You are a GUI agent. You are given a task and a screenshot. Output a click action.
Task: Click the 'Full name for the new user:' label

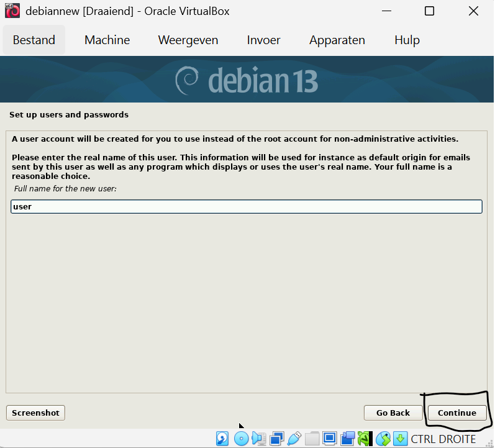tap(65, 189)
